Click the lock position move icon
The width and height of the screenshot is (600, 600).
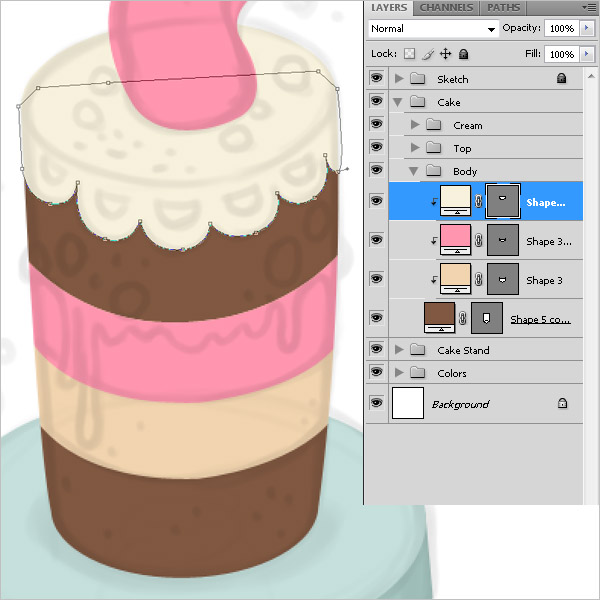tap(445, 54)
